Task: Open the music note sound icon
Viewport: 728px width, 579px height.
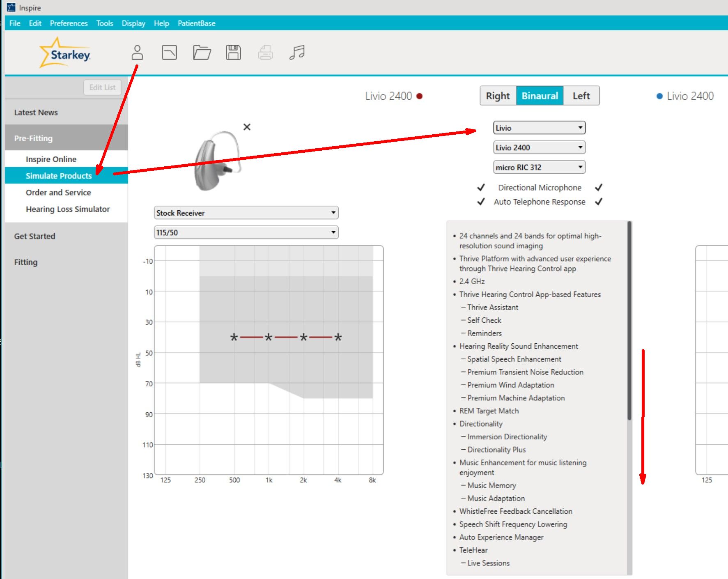Action: [297, 53]
